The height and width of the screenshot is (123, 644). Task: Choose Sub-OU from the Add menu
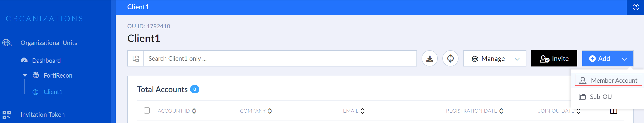pos(600,97)
